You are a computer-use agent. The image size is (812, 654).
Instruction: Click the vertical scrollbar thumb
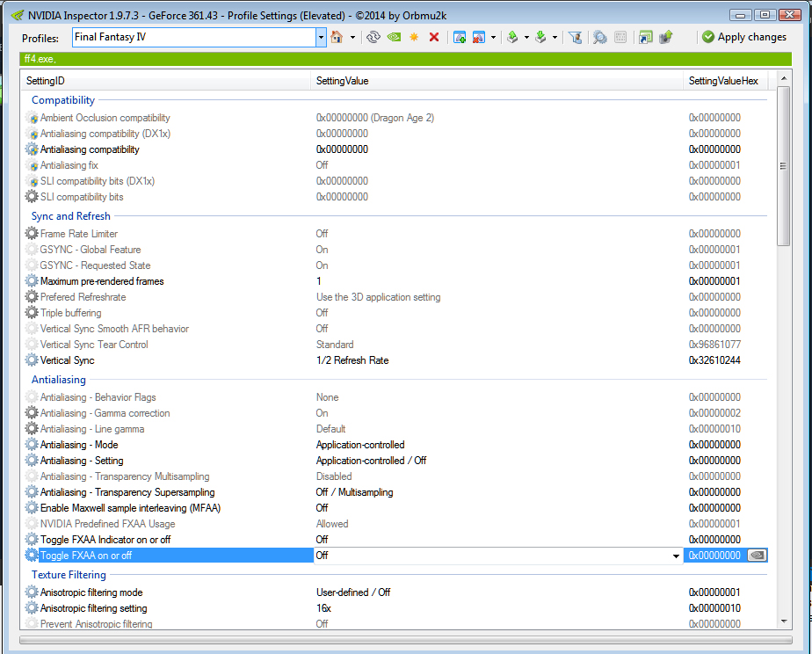[783, 166]
